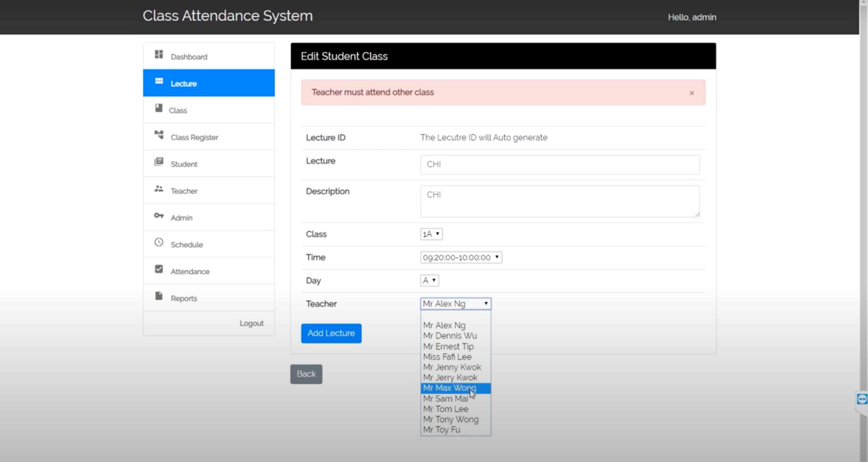Click the Add Lecture button

click(331, 333)
